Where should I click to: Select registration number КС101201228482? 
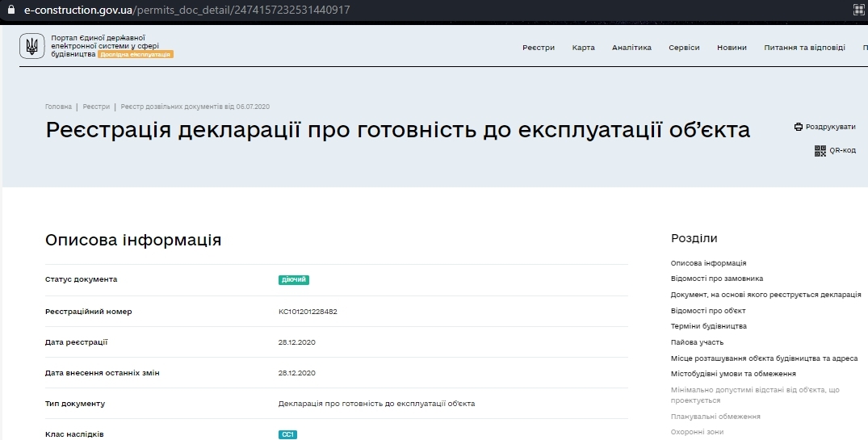click(x=308, y=312)
